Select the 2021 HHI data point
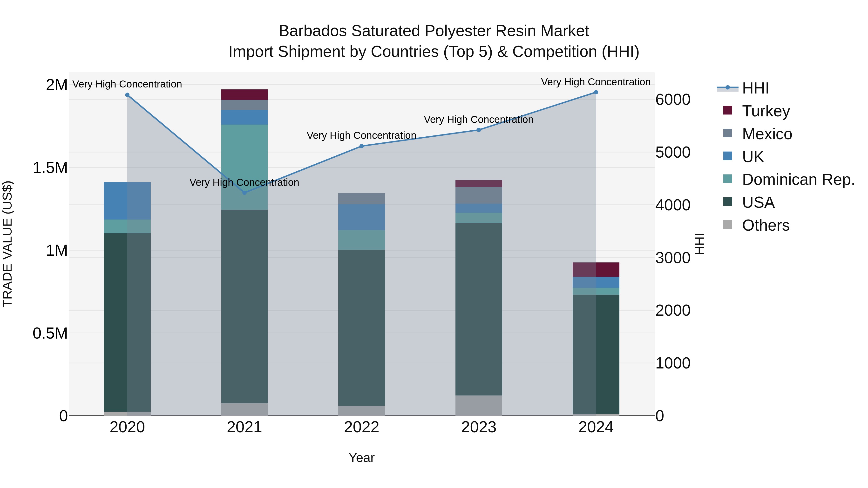 (x=245, y=193)
